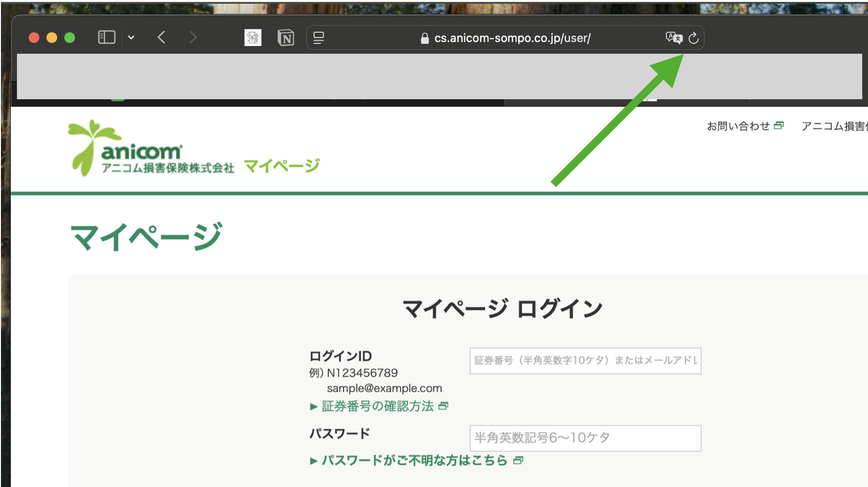The height and width of the screenshot is (487, 868).
Task: Focus the ログインID input field
Action: pyautogui.click(x=585, y=361)
